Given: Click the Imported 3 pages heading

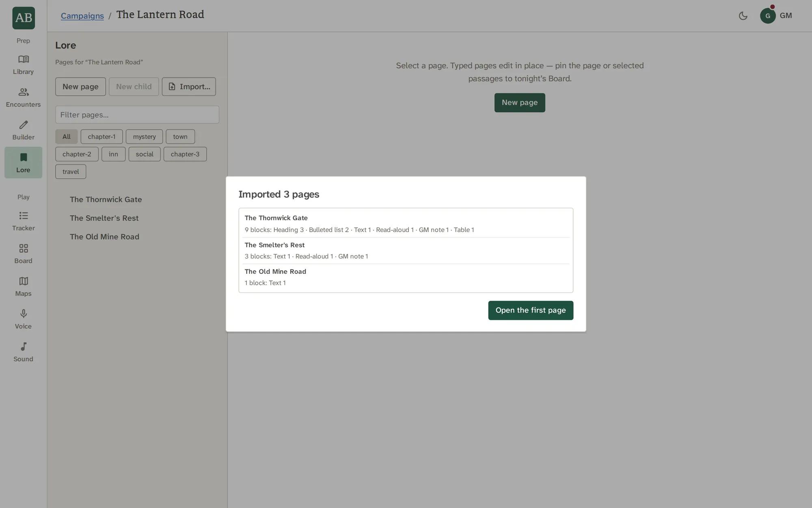Looking at the screenshot, I should pos(279,194).
